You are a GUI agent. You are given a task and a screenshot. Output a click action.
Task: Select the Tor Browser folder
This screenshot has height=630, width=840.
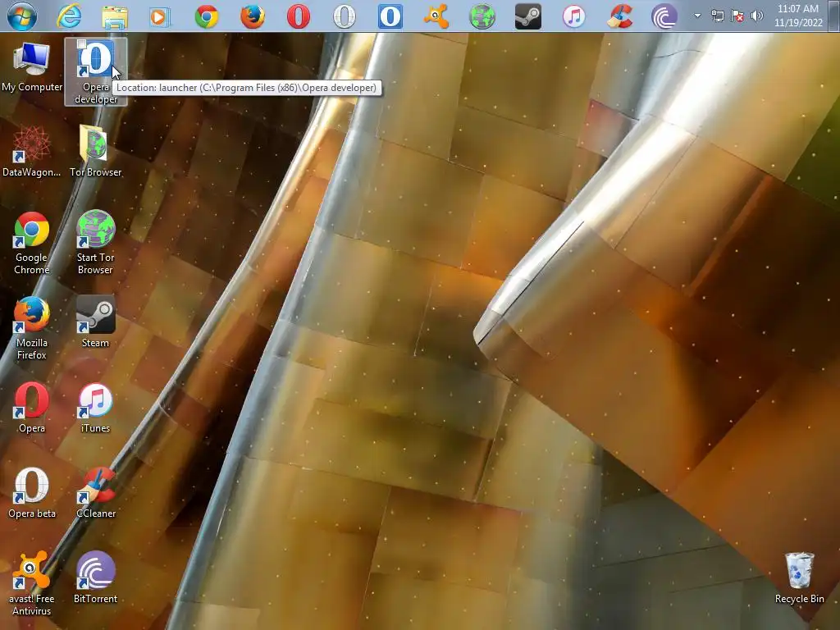click(x=95, y=151)
